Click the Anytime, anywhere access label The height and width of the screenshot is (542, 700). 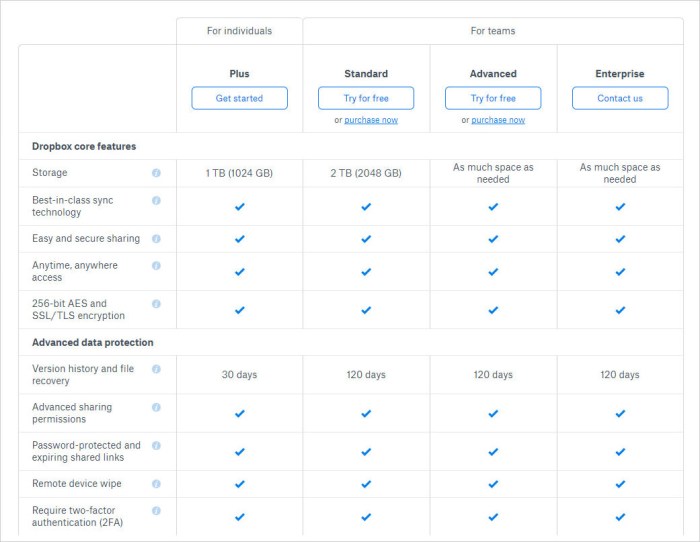[x=75, y=271]
